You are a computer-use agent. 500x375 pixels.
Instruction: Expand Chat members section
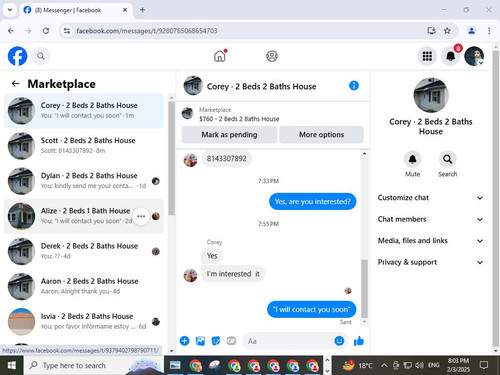point(431,219)
